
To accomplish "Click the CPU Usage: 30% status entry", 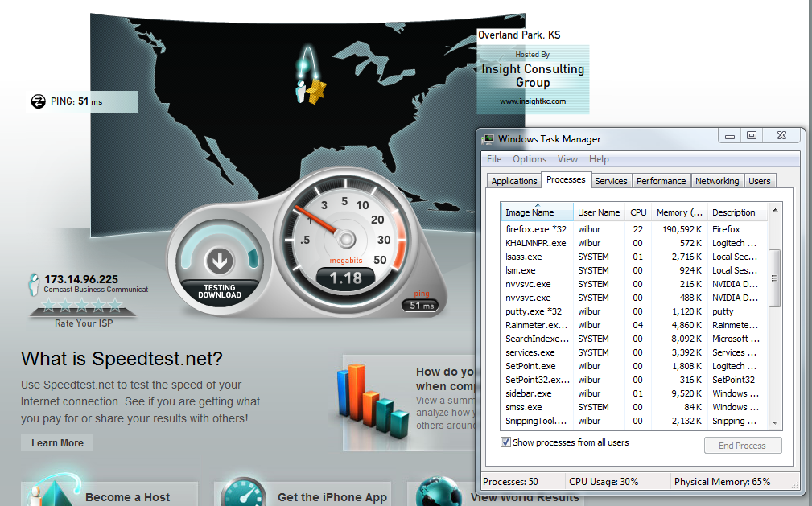I will coord(604,482).
